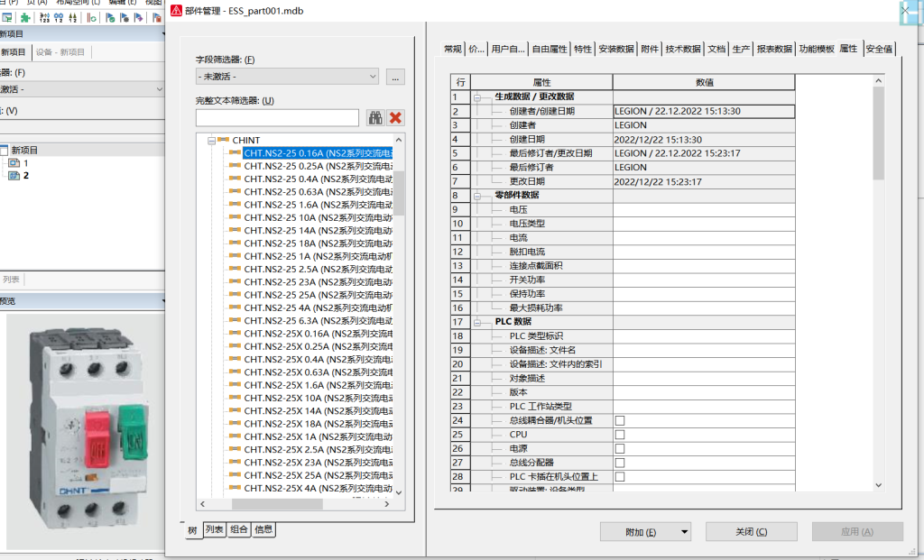Switch to the 组合 tab below parts tree
Viewport: 924px width, 560px height.
[238, 529]
